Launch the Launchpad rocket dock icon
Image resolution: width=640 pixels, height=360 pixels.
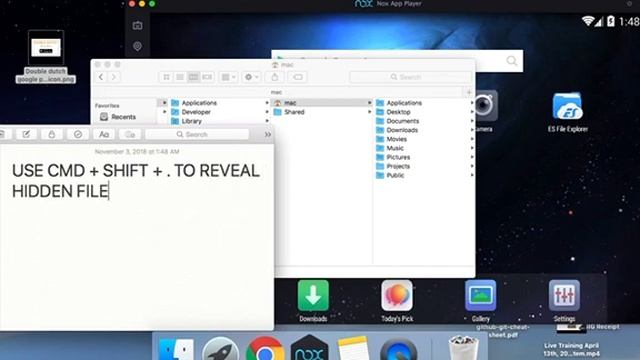pyautogui.click(x=220, y=350)
